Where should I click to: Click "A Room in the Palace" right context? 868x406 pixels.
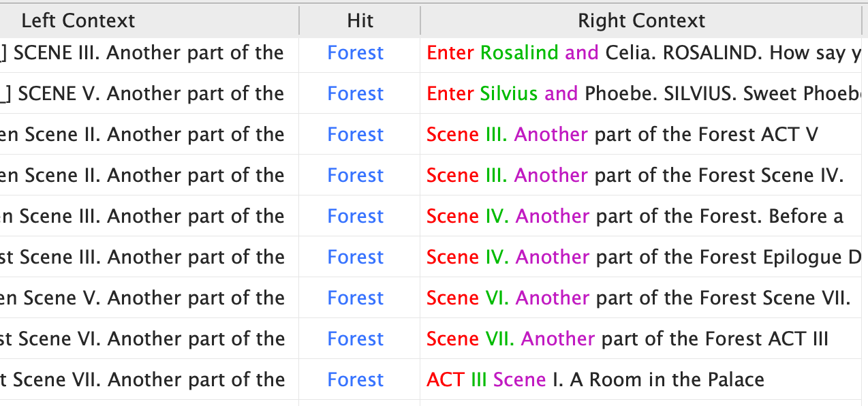(595, 380)
